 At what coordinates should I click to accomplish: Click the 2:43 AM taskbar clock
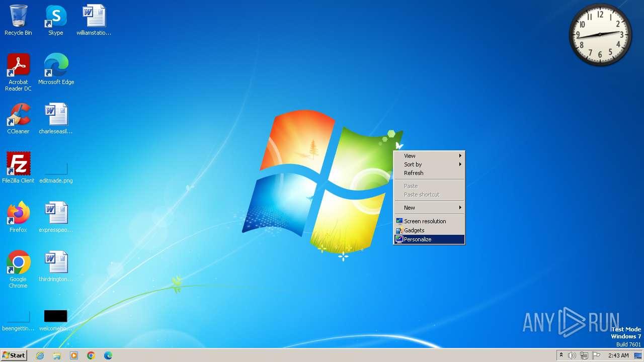coord(618,355)
